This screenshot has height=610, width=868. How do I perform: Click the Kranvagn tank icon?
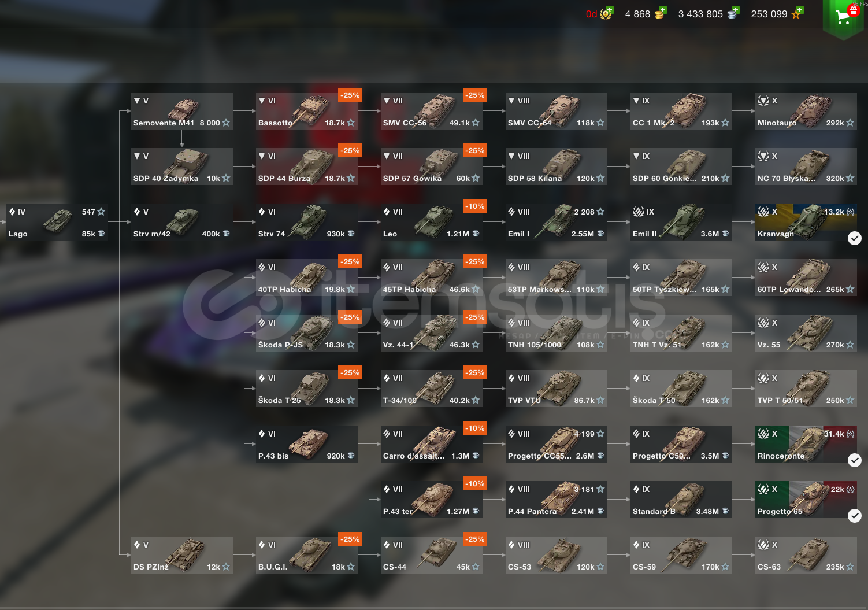pos(806,222)
